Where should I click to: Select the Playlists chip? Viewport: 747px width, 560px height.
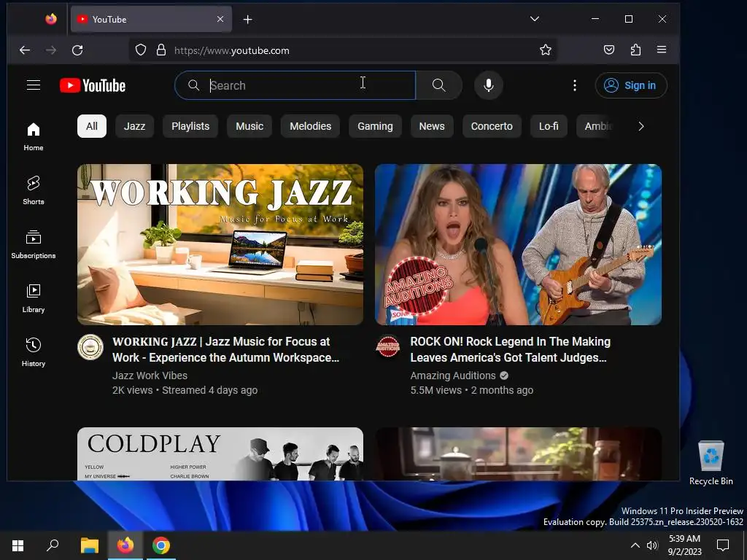190,126
